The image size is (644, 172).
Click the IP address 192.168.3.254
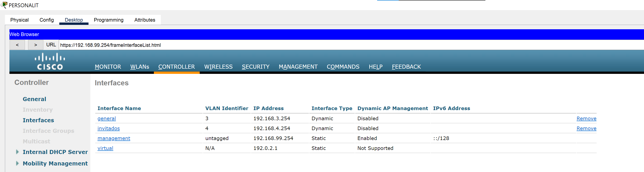[272, 118]
